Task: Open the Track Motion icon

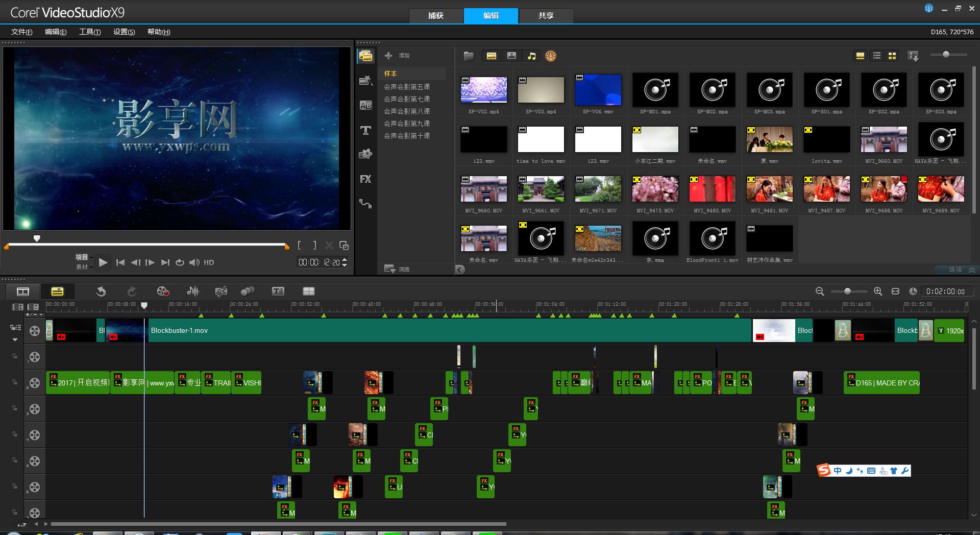Action: coord(248,291)
